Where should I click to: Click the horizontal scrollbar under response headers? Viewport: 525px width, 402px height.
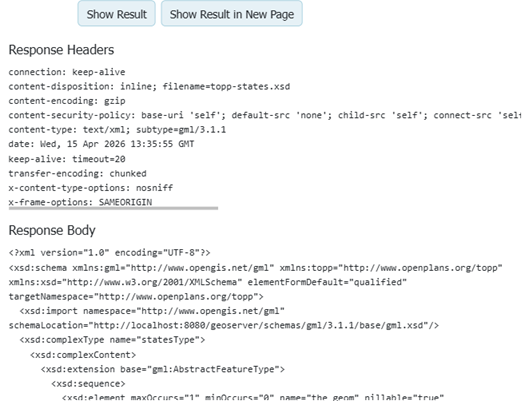(113, 208)
